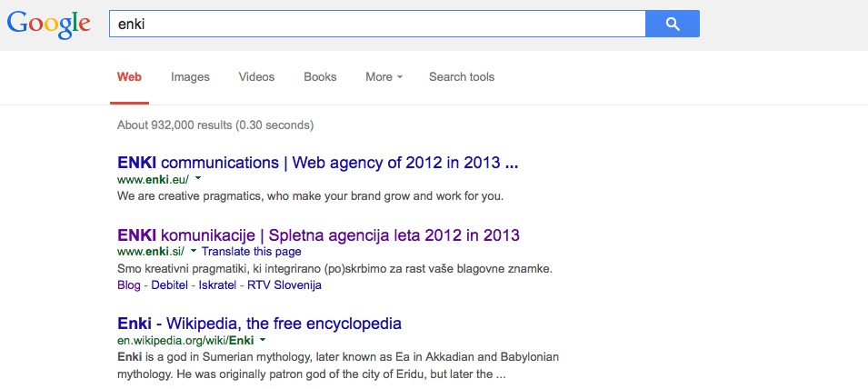Click into the search box containing enki
868x389 pixels.
tap(377, 24)
